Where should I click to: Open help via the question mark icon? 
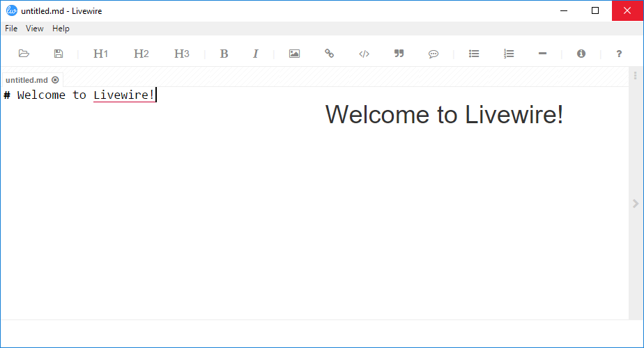coord(619,54)
